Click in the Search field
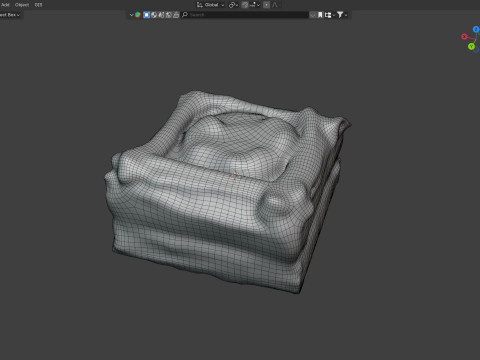The height and width of the screenshot is (360, 480). click(x=245, y=15)
